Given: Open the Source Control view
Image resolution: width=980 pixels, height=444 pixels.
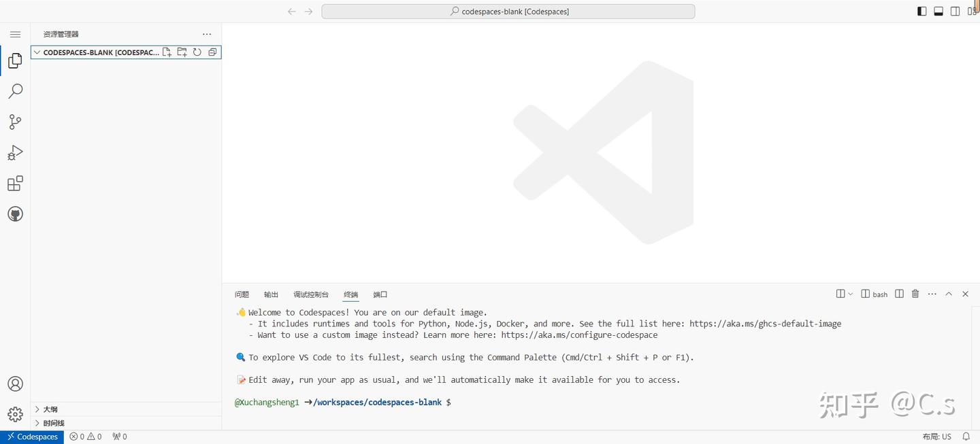Looking at the screenshot, I should (15, 121).
